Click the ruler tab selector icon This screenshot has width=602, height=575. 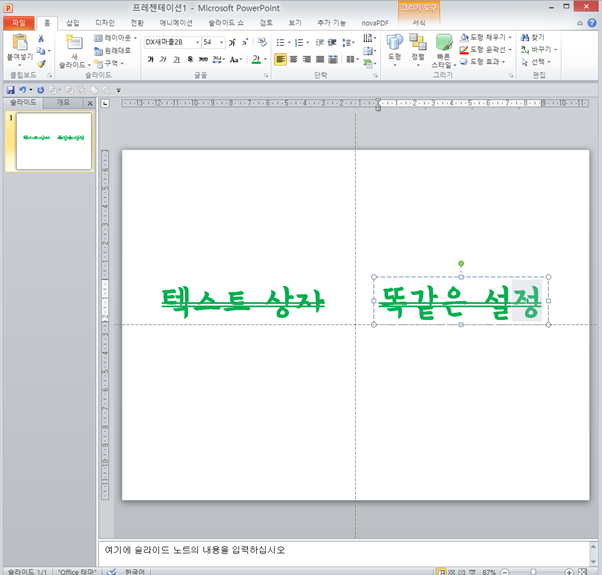[105, 103]
